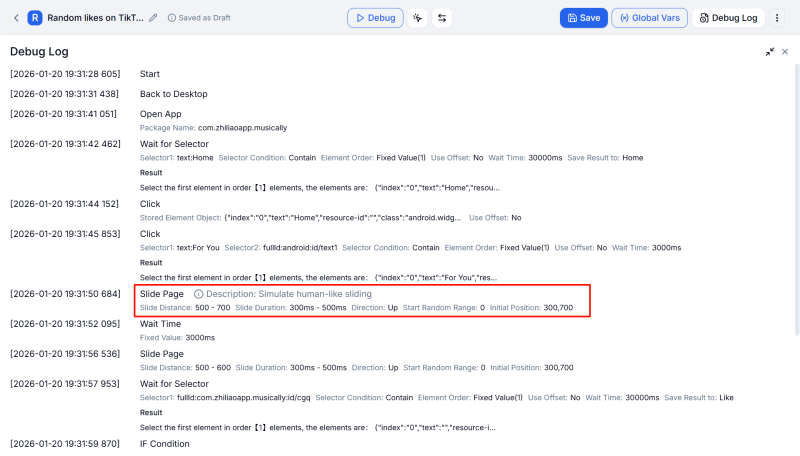Click the Back to Desktop log entry
The height and width of the screenshot is (456, 800).
pos(173,94)
